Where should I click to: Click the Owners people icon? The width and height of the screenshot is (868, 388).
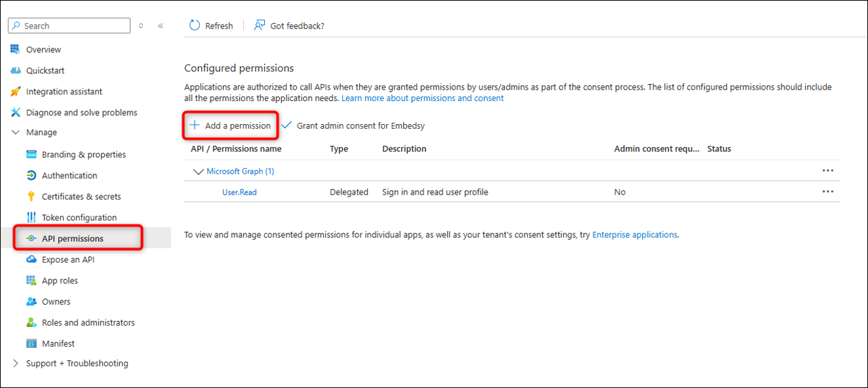point(31,302)
